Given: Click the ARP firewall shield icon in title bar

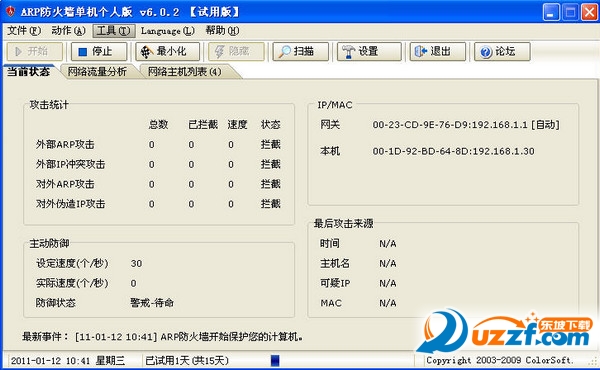Looking at the screenshot, I should coord(10,12).
